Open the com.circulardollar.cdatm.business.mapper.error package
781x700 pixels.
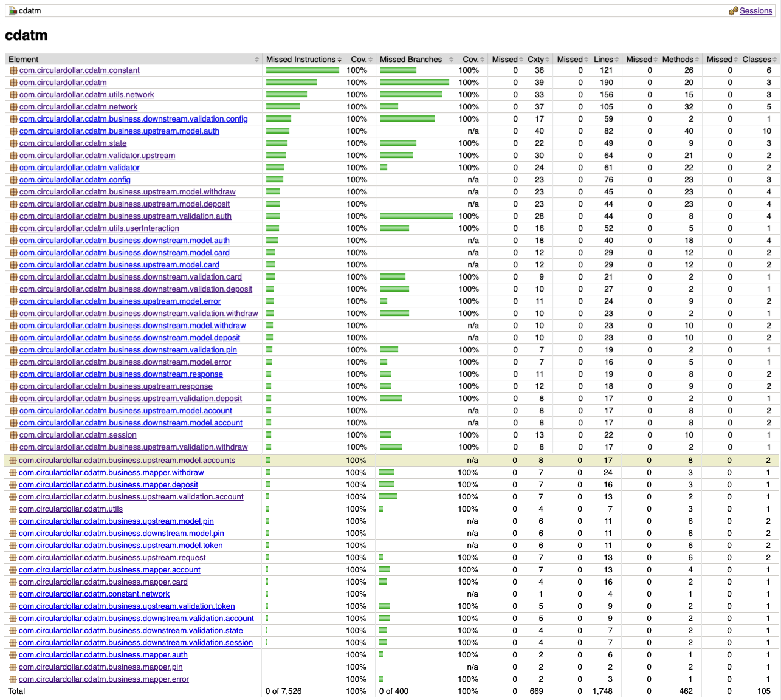coord(103,679)
